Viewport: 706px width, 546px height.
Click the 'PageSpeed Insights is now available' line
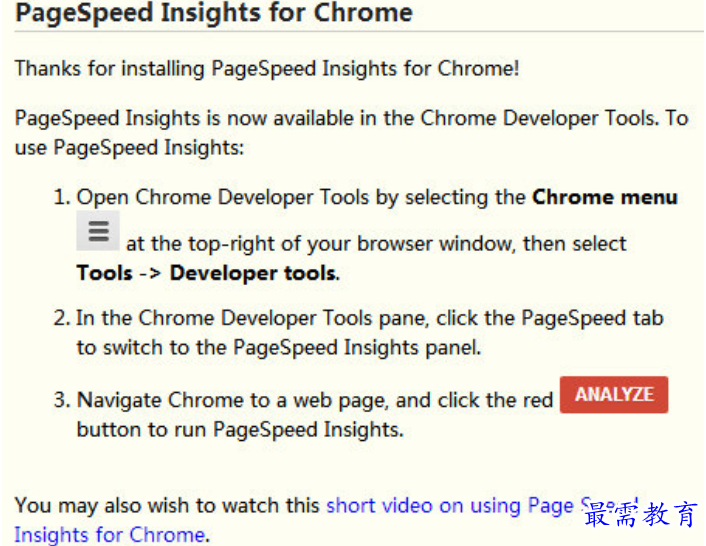pyautogui.click(x=352, y=118)
